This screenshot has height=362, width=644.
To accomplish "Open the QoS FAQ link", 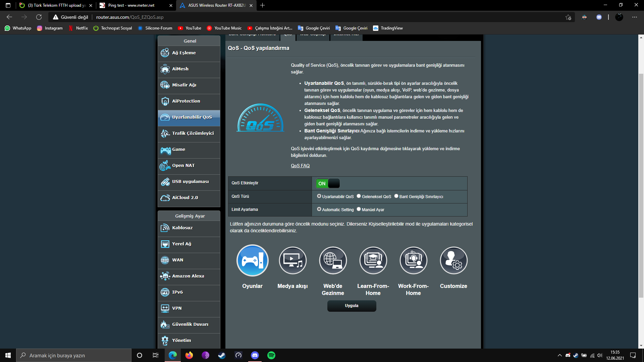I will [300, 166].
